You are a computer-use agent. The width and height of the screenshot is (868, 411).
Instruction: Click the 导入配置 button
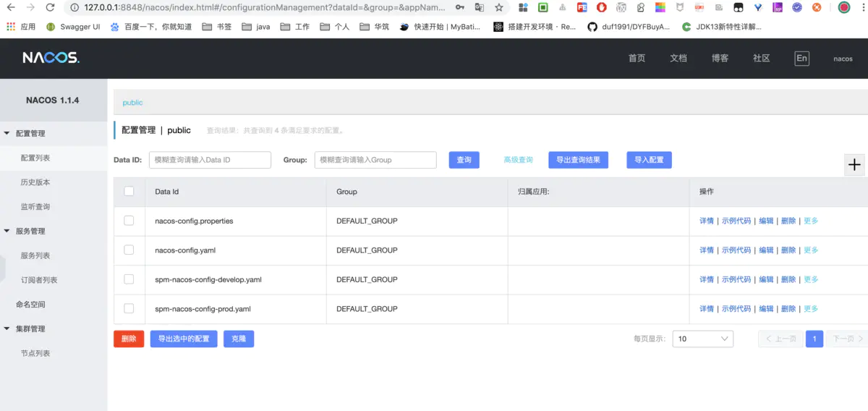(x=649, y=160)
